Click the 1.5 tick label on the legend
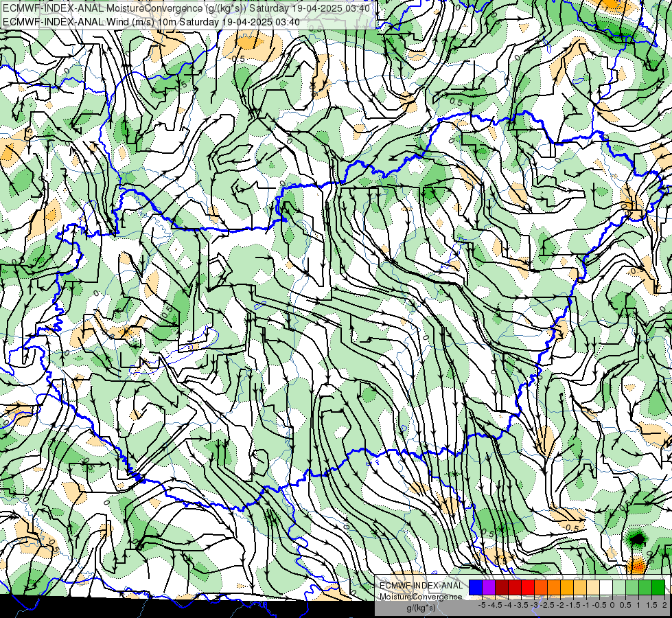Screen dimensions: 672x618 651,605
